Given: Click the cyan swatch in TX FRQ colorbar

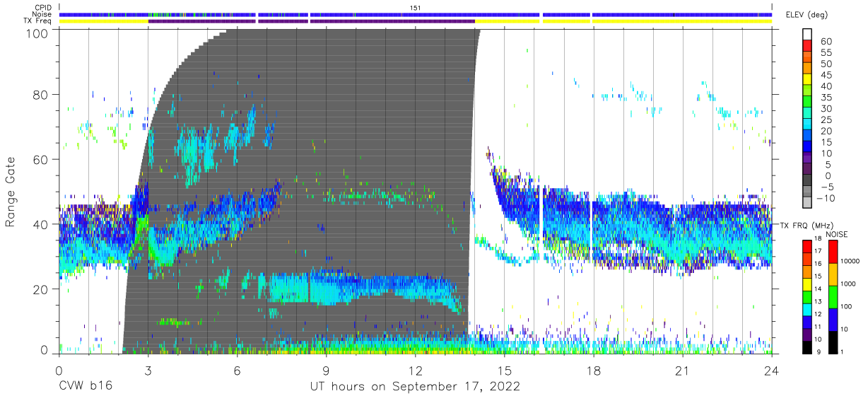Looking at the screenshot, I should click(x=807, y=308).
